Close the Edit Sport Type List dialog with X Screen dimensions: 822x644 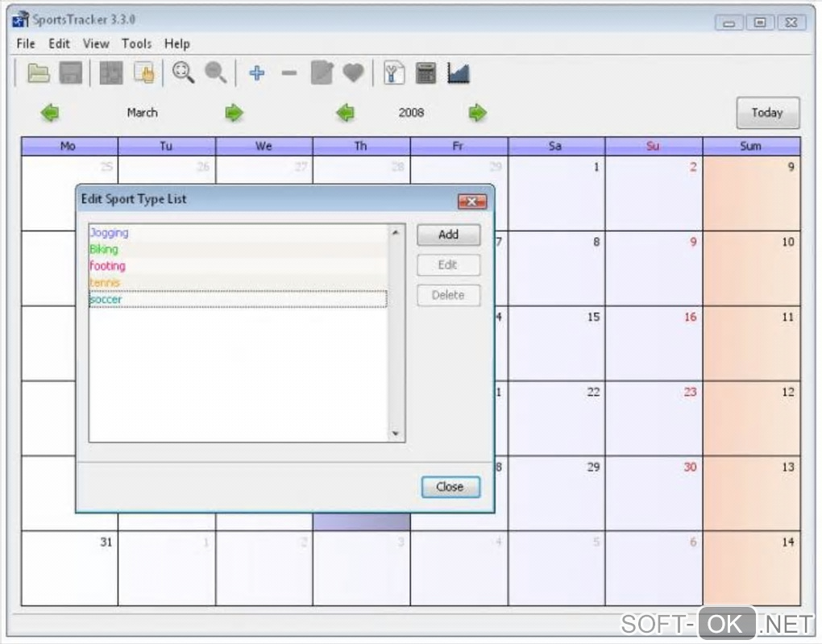coord(471,202)
